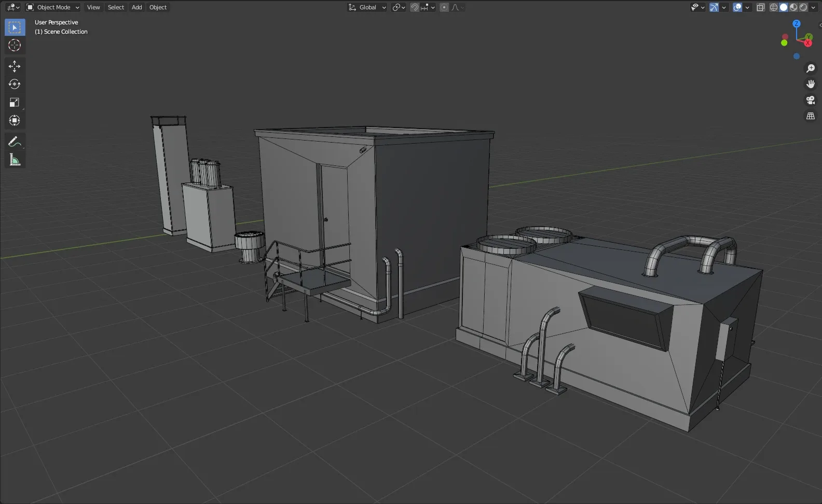The image size is (822, 504).
Task: Expand gizmo options dropdown arrow
Action: pyautogui.click(x=724, y=7)
